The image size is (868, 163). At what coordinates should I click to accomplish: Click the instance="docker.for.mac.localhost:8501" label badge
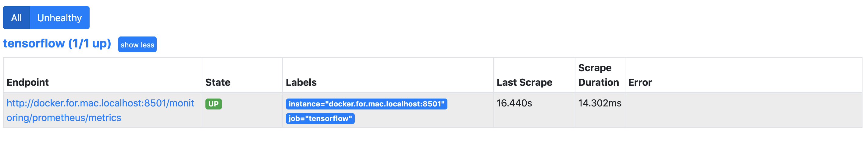coord(366,104)
